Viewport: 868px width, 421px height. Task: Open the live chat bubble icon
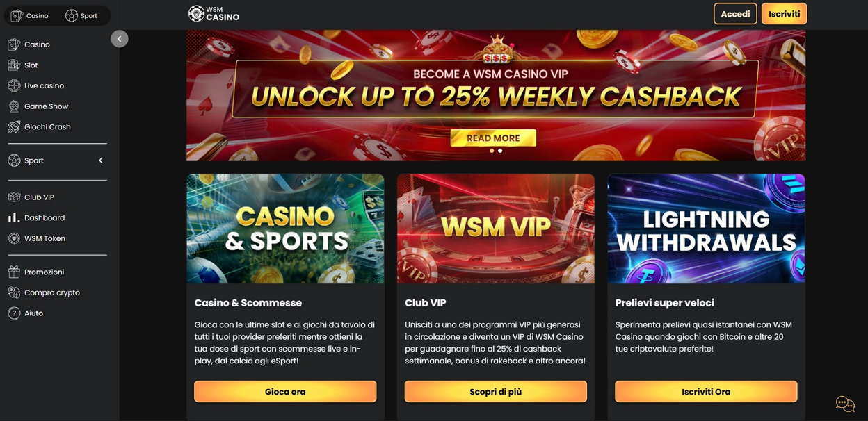coord(845,404)
